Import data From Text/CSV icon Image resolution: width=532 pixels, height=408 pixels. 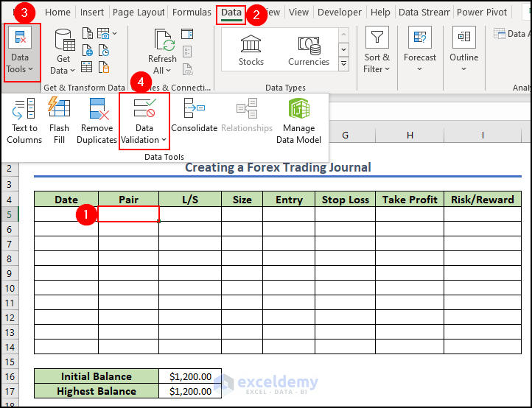(88, 34)
